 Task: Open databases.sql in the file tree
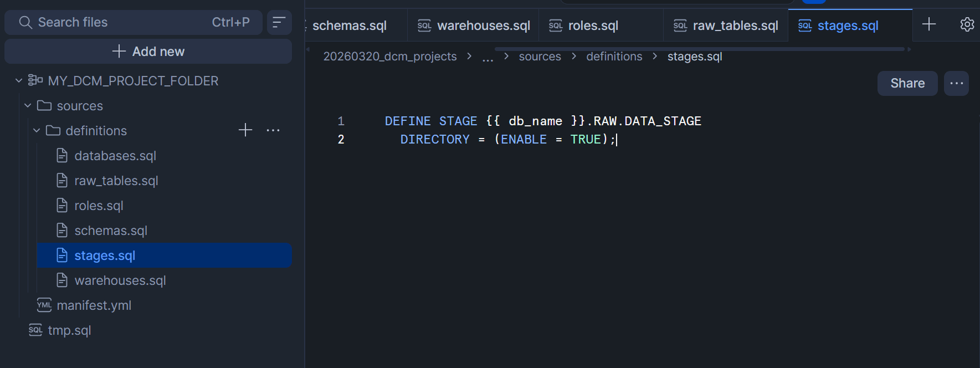tap(115, 156)
